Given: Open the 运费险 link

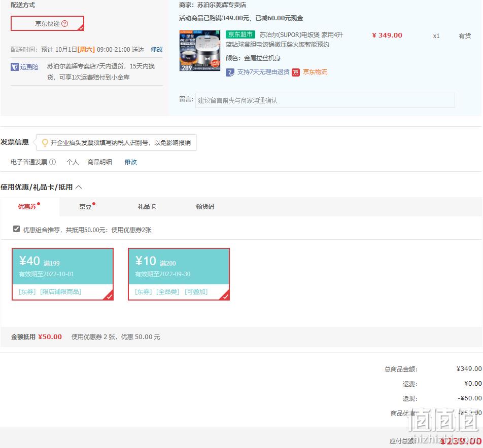Looking at the screenshot, I should pos(29,67).
